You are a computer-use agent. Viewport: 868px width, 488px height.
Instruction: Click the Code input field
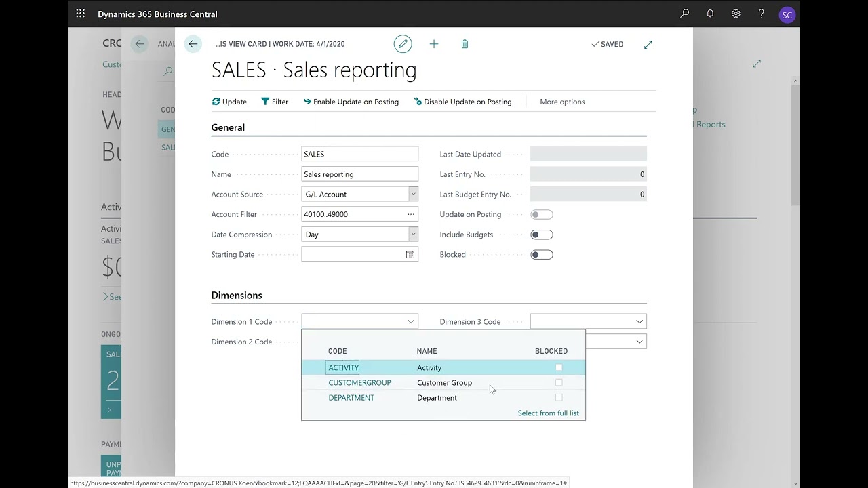point(360,154)
